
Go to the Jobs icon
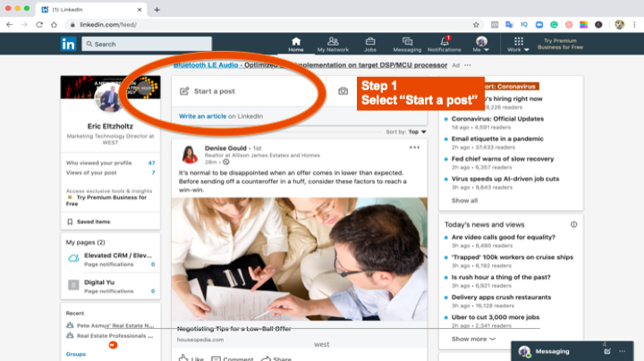point(370,43)
